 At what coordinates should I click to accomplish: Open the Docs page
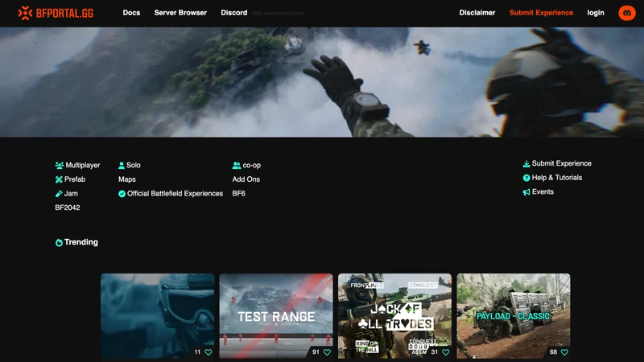(131, 13)
